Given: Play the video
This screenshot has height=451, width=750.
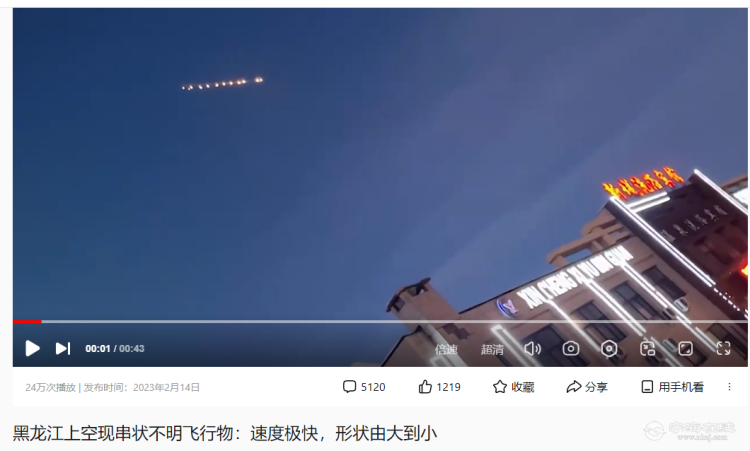Looking at the screenshot, I should (x=32, y=348).
